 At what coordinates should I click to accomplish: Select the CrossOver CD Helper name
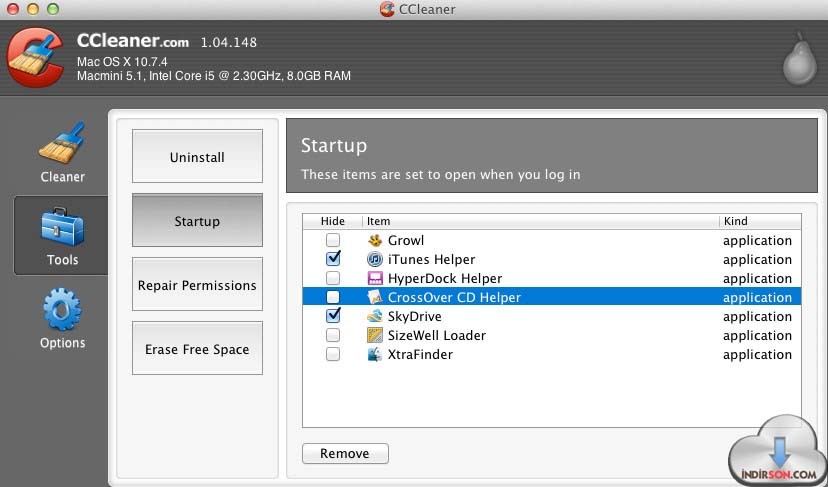[x=454, y=297]
